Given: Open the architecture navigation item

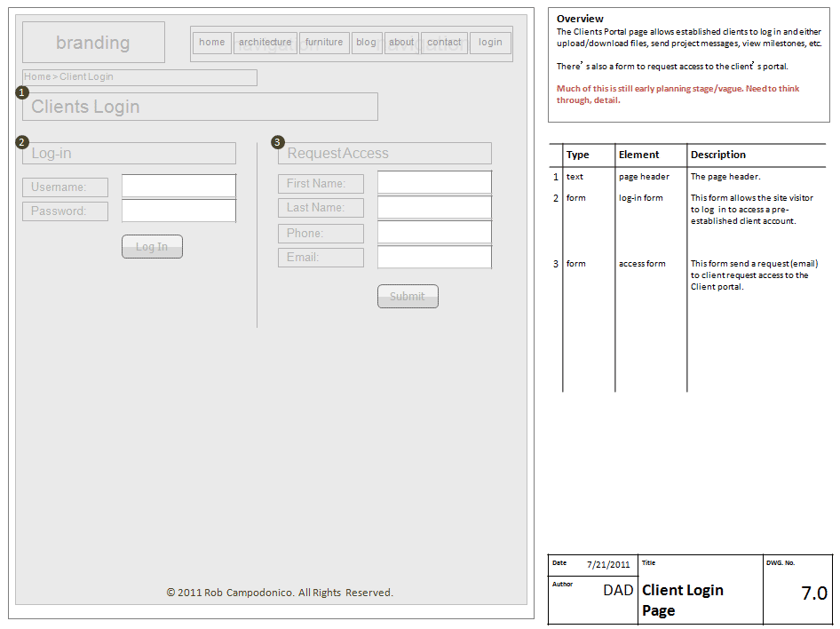Looking at the screenshot, I should 265,43.
